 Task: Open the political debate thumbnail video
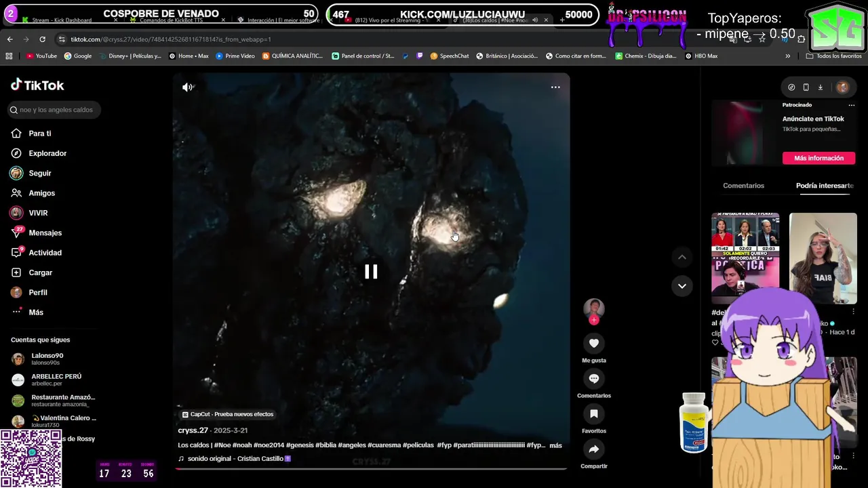point(745,258)
